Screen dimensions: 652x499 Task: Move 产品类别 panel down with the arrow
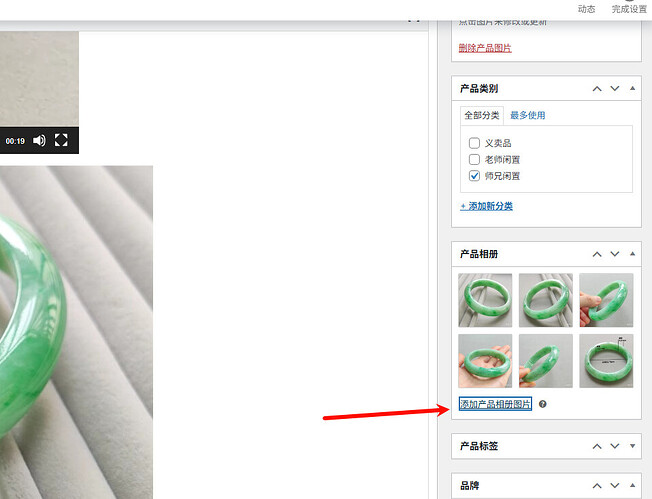click(615, 89)
